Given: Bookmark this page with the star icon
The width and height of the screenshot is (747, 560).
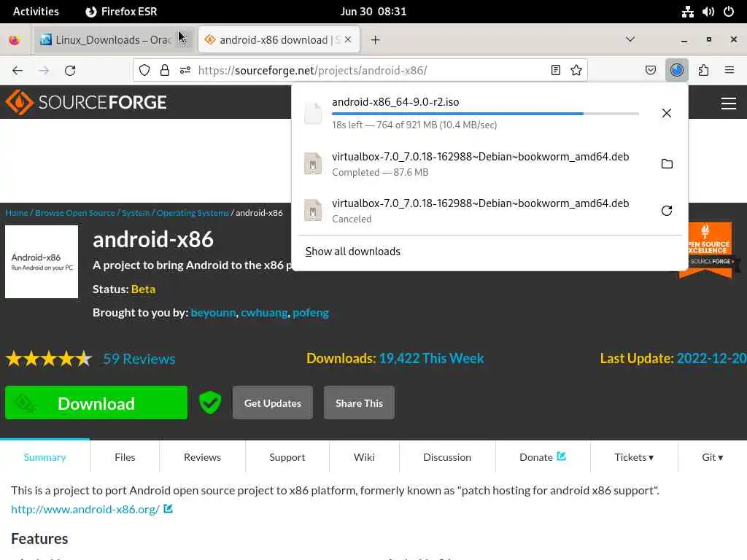Looking at the screenshot, I should pyautogui.click(x=576, y=70).
